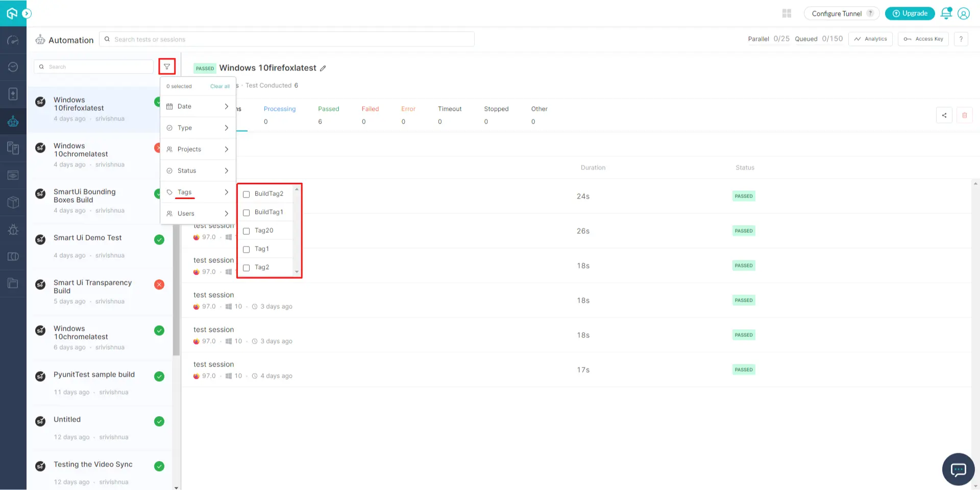Open the Automation robot icon in sidebar
The width and height of the screenshot is (980, 490).
pos(13,121)
